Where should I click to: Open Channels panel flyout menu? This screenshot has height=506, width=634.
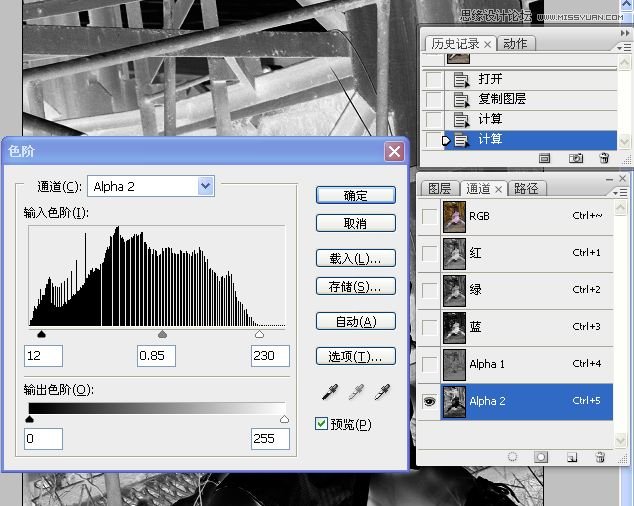(621, 193)
